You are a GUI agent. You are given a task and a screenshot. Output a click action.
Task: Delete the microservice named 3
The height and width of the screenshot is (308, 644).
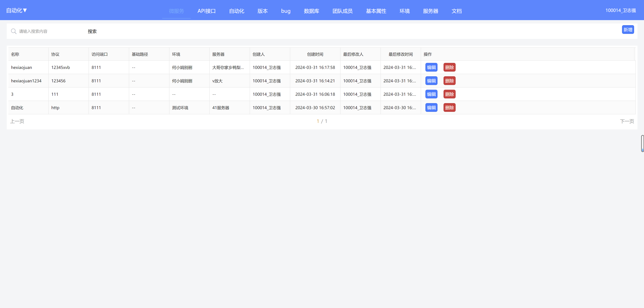(449, 94)
